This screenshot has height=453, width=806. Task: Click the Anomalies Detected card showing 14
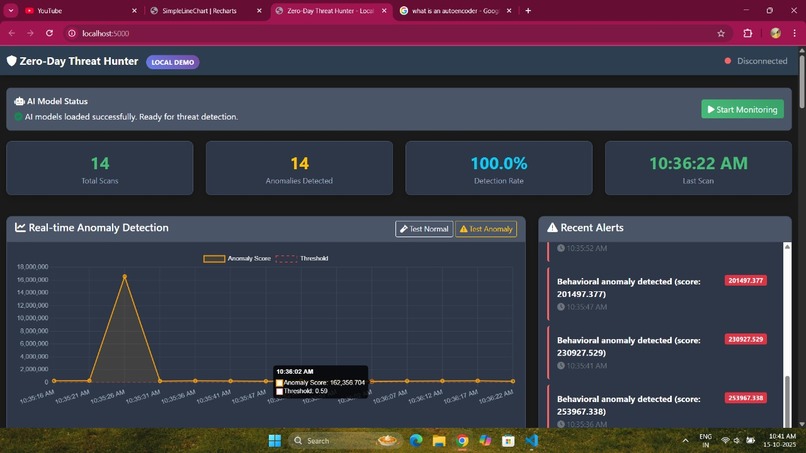tap(299, 168)
